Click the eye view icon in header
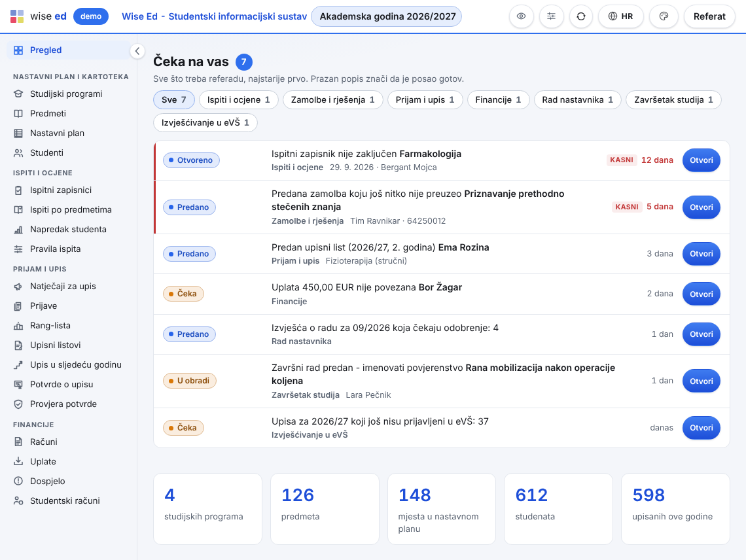 point(522,16)
